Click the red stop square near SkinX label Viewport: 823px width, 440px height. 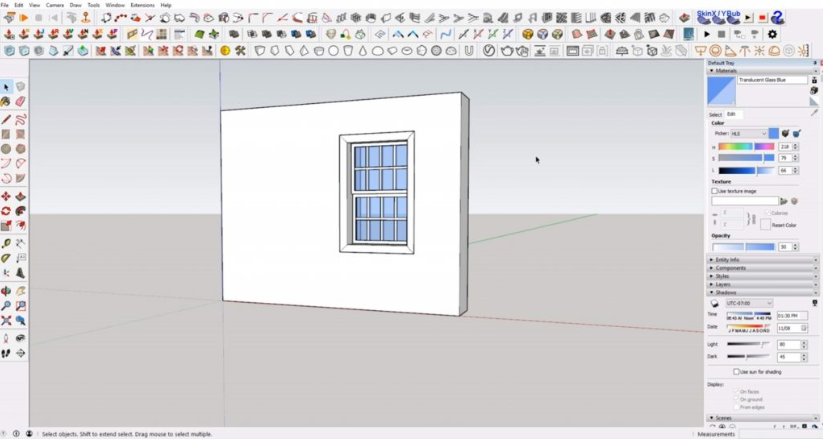pyautogui.click(x=763, y=18)
